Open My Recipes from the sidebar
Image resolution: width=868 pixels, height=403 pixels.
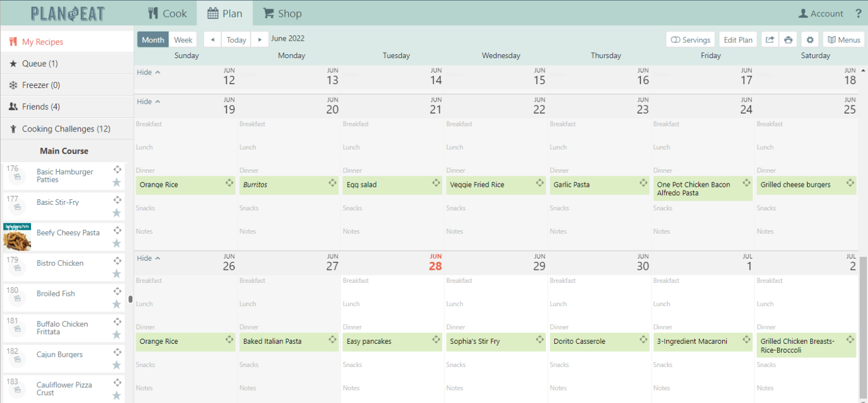coord(42,41)
